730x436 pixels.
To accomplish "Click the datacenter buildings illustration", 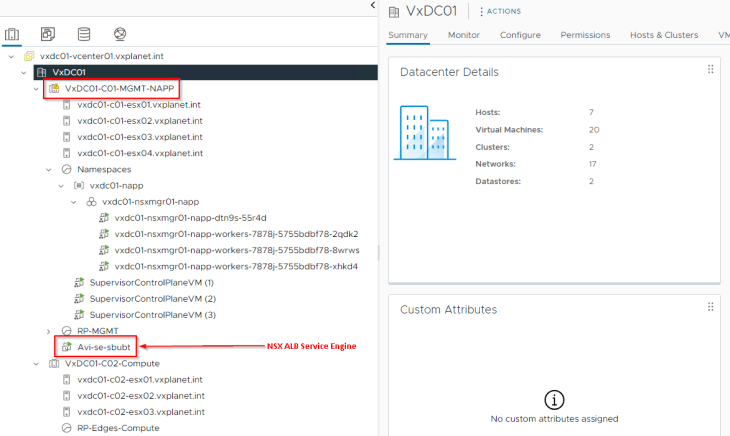I will (x=425, y=133).
